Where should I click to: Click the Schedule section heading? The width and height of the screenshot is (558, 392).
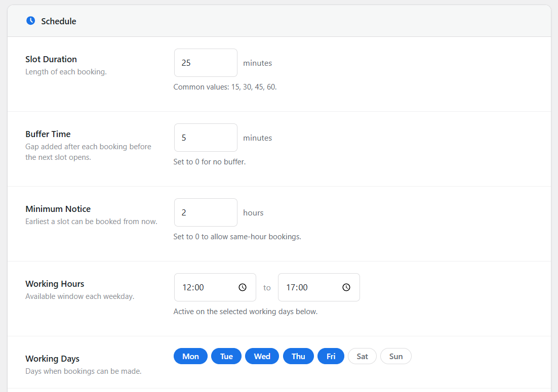coord(59,21)
